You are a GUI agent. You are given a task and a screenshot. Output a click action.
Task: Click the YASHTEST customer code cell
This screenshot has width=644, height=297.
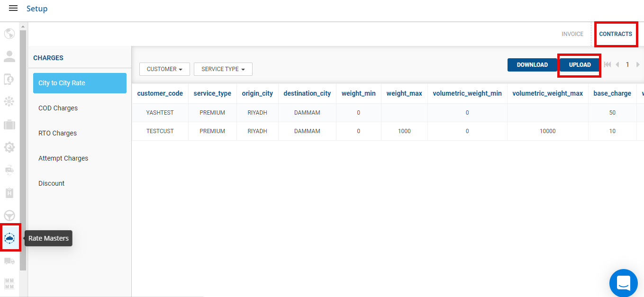point(160,113)
